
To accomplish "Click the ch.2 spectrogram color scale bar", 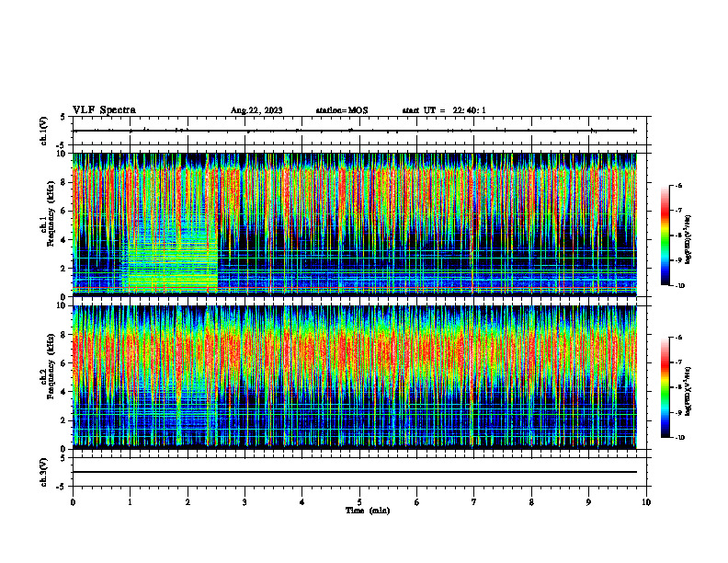I will pyautogui.click(x=665, y=387).
